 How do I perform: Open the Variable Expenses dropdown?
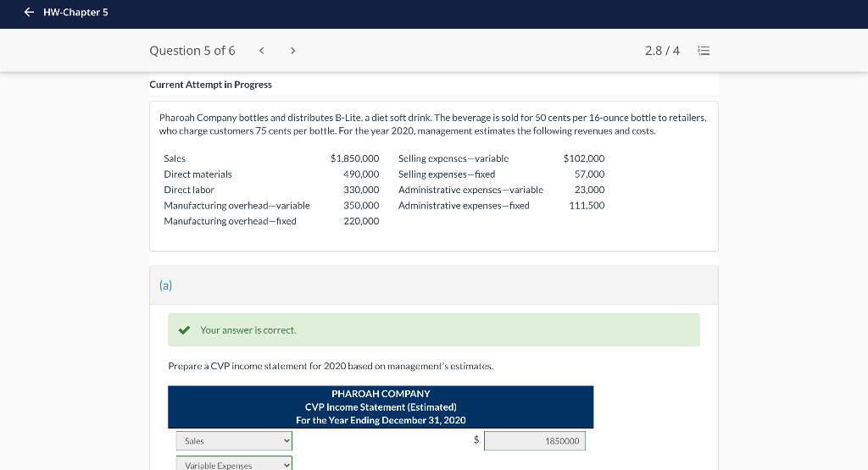coord(234,463)
